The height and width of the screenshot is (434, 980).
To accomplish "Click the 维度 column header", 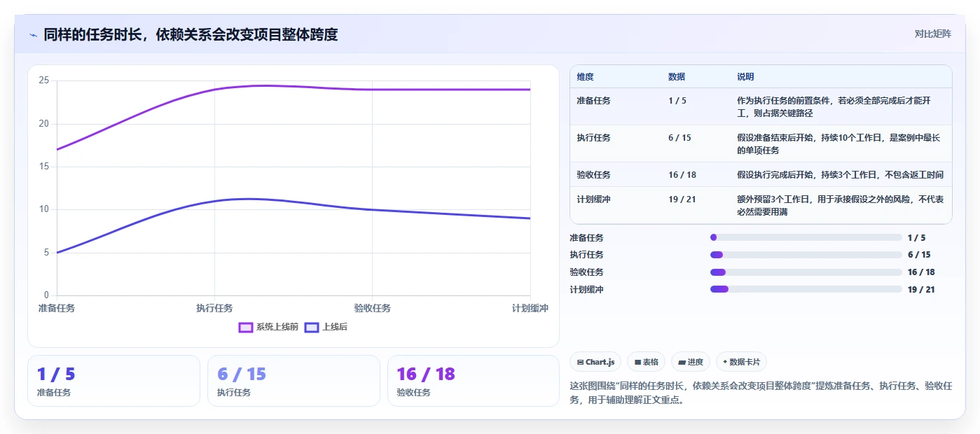I will point(585,77).
